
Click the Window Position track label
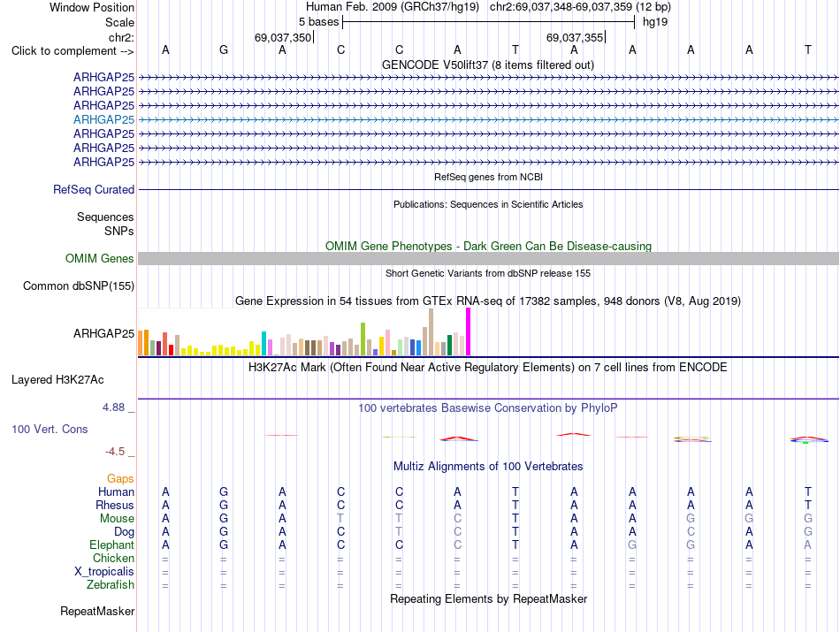click(92, 7)
